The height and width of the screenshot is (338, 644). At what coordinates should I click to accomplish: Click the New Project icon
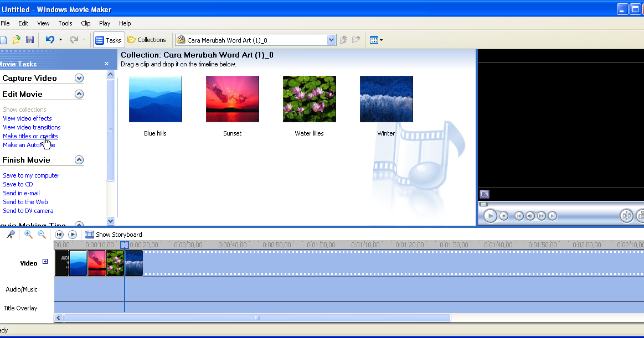coord(3,40)
